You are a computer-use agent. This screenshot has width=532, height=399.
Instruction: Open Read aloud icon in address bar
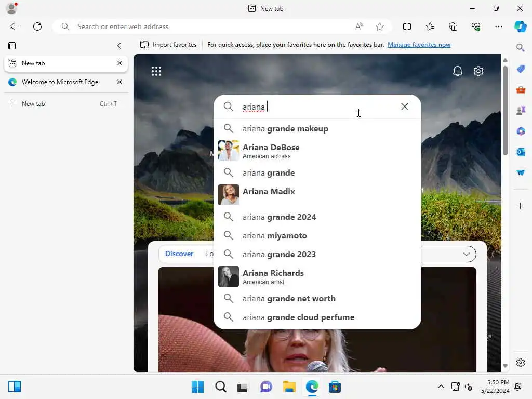359,26
